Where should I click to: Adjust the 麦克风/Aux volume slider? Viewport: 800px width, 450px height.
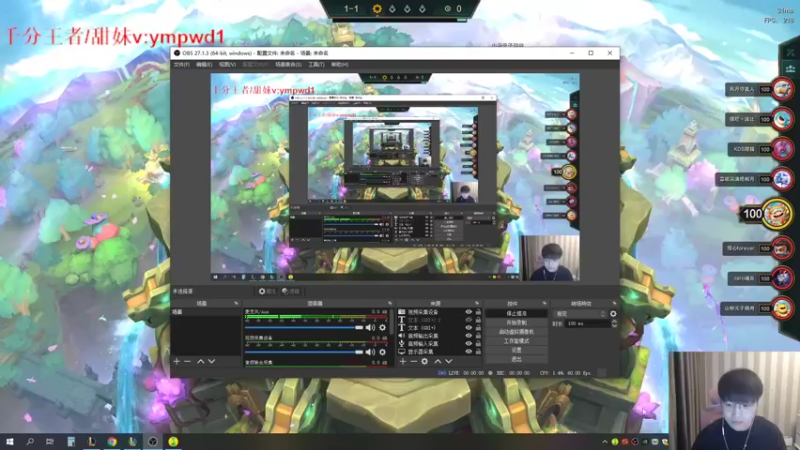tap(304, 328)
